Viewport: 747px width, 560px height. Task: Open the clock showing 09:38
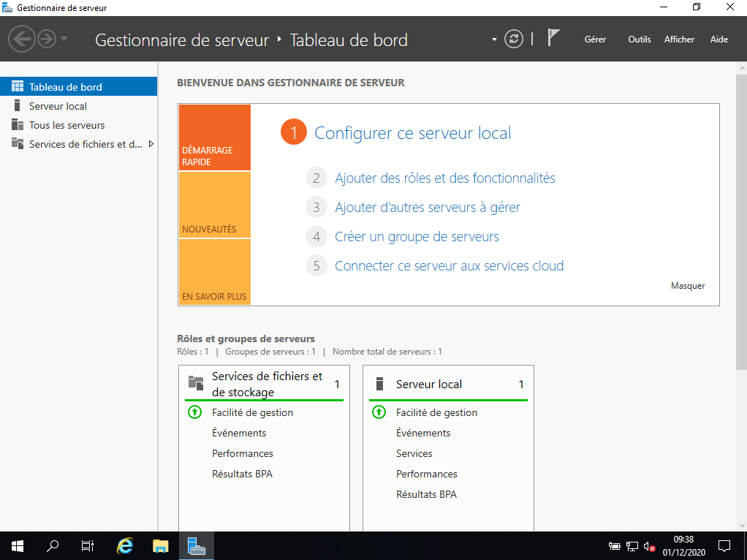pos(683,545)
